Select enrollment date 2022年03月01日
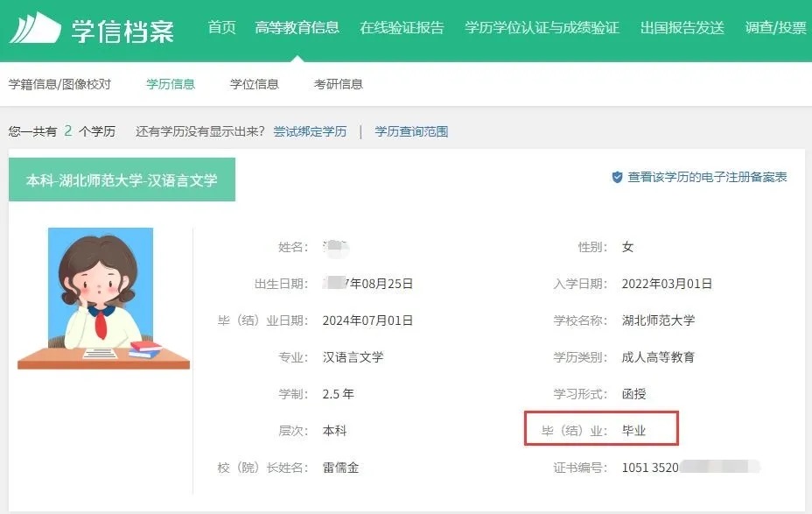The width and height of the screenshot is (812, 514). coord(667,284)
